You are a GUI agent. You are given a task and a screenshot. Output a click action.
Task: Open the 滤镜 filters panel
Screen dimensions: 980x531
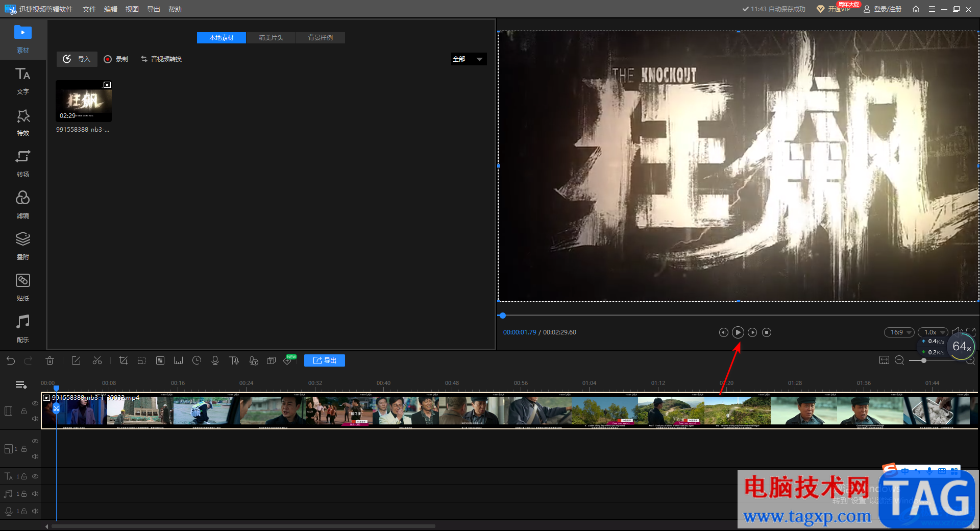click(22, 205)
